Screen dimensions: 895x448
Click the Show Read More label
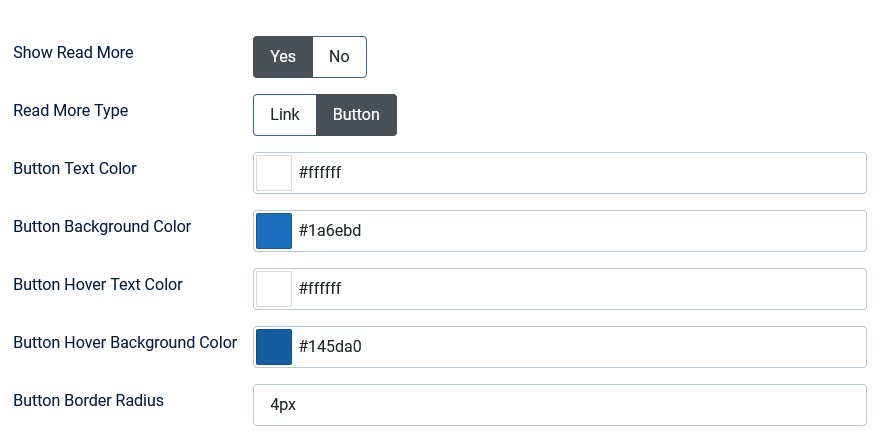point(73,52)
